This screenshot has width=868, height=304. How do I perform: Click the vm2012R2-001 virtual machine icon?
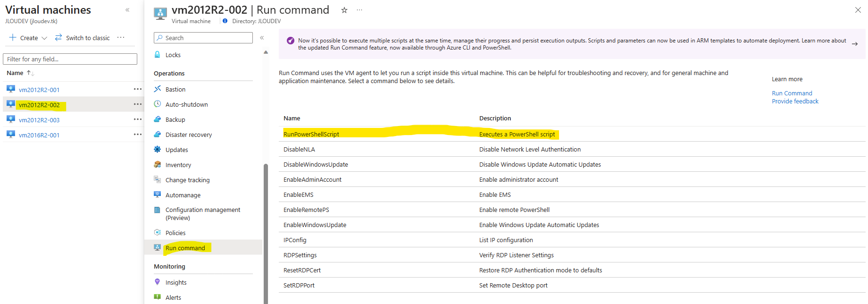pyautogui.click(x=11, y=89)
